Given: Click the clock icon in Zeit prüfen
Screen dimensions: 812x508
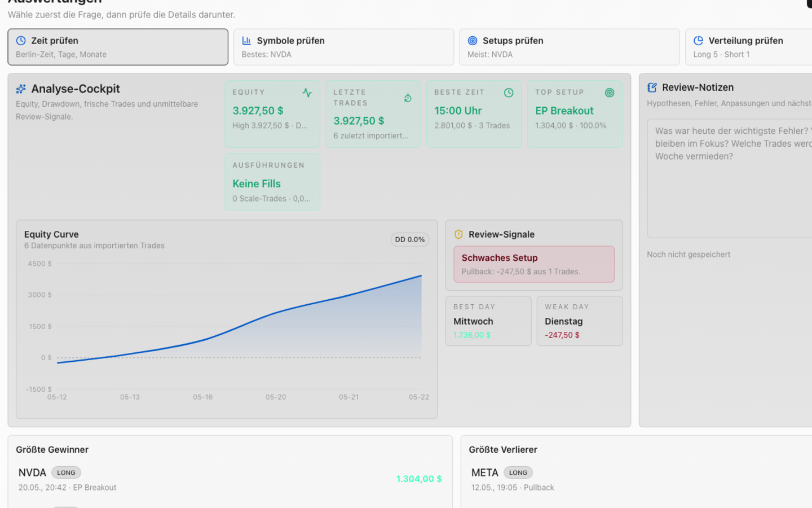Looking at the screenshot, I should (x=21, y=41).
